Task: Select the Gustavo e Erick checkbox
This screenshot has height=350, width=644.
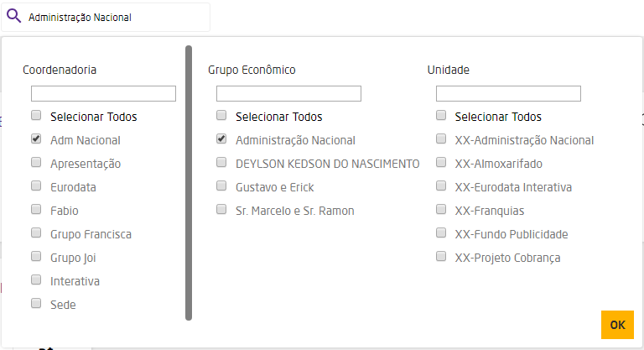Action: click(221, 186)
